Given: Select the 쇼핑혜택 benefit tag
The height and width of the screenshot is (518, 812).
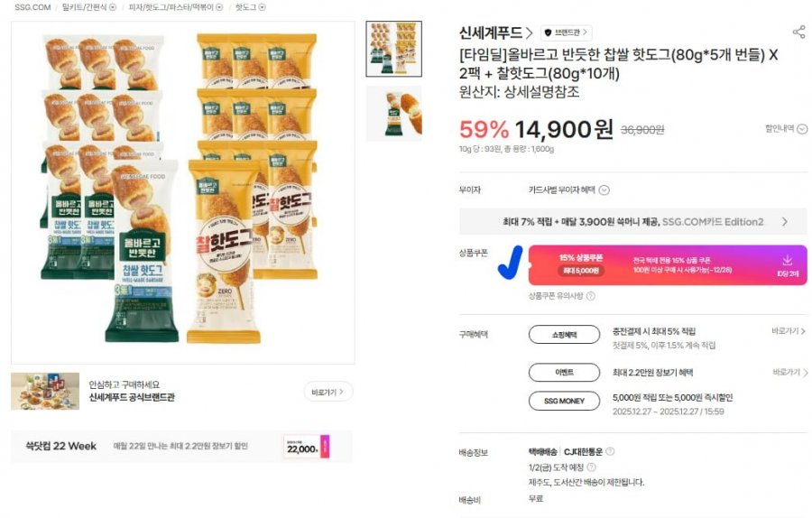Looking at the screenshot, I should pos(563,335).
